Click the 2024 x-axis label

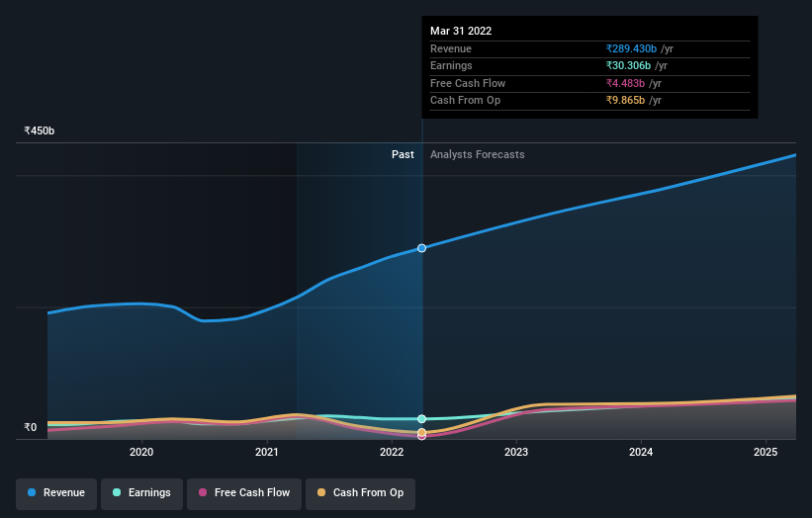click(x=641, y=453)
